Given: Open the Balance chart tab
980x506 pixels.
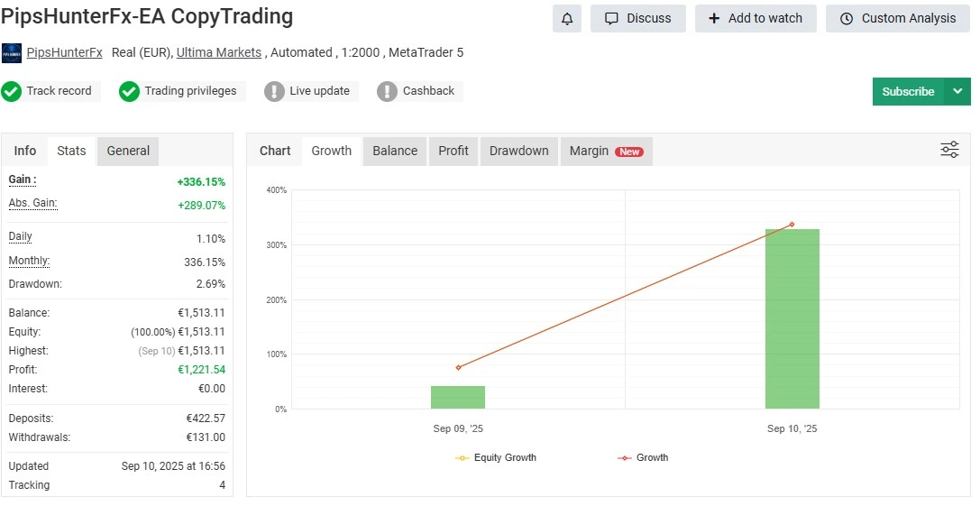Looking at the screenshot, I should click(x=395, y=151).
